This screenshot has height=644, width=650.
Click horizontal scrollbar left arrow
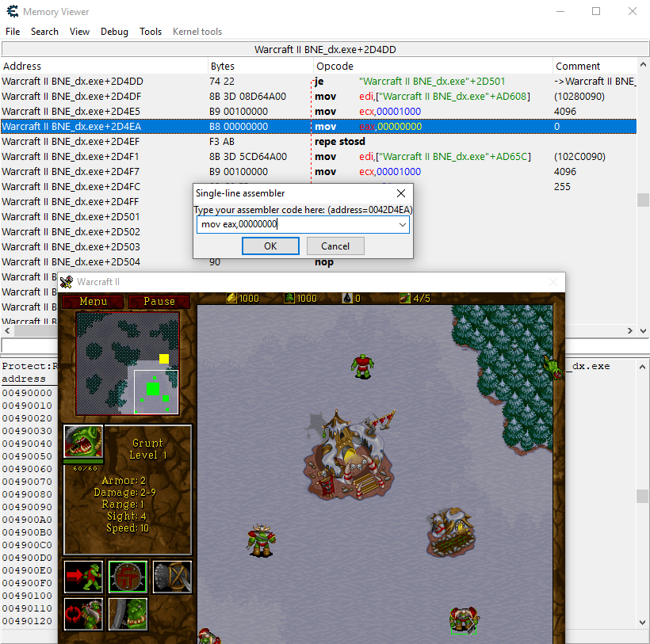[x=7, y=330]
